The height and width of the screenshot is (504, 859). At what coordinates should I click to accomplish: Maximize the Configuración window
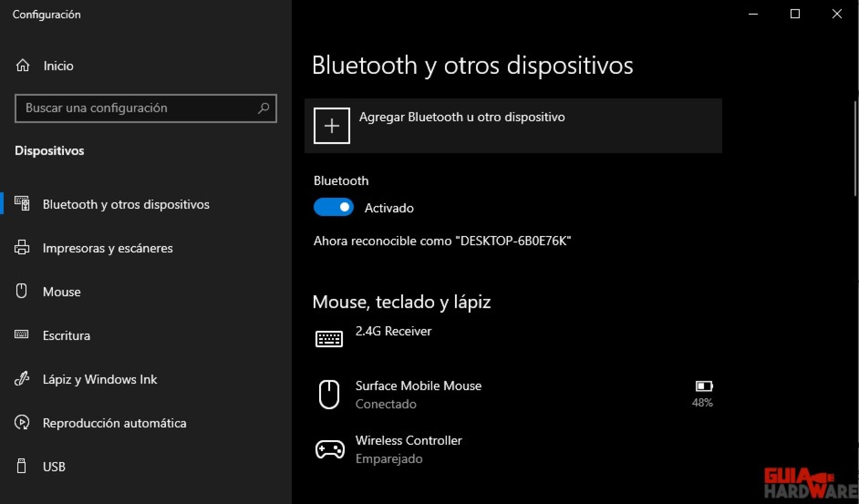click(x=795, y=14)
